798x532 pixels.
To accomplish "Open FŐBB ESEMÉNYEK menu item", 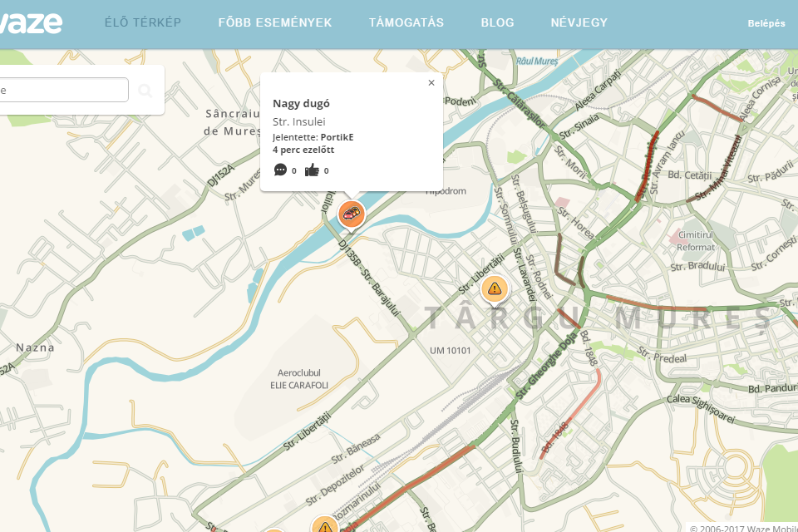I will (x=275, y=22).
